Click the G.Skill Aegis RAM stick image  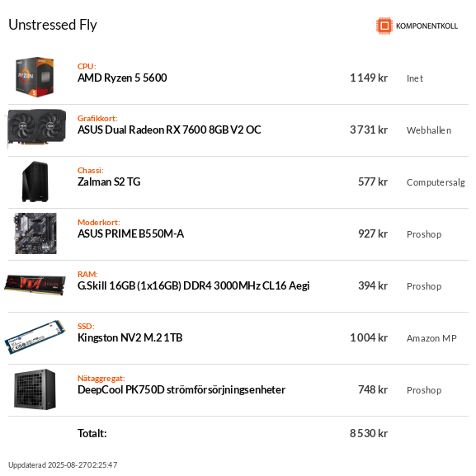[35, 285]
